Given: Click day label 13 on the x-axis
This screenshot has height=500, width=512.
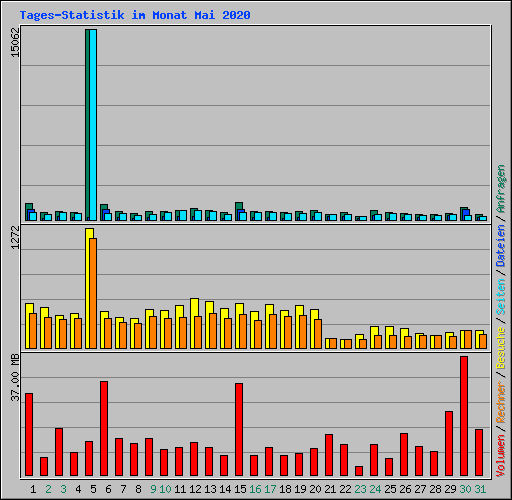Looking at the screenshot, I should click(x=210, y=489).
